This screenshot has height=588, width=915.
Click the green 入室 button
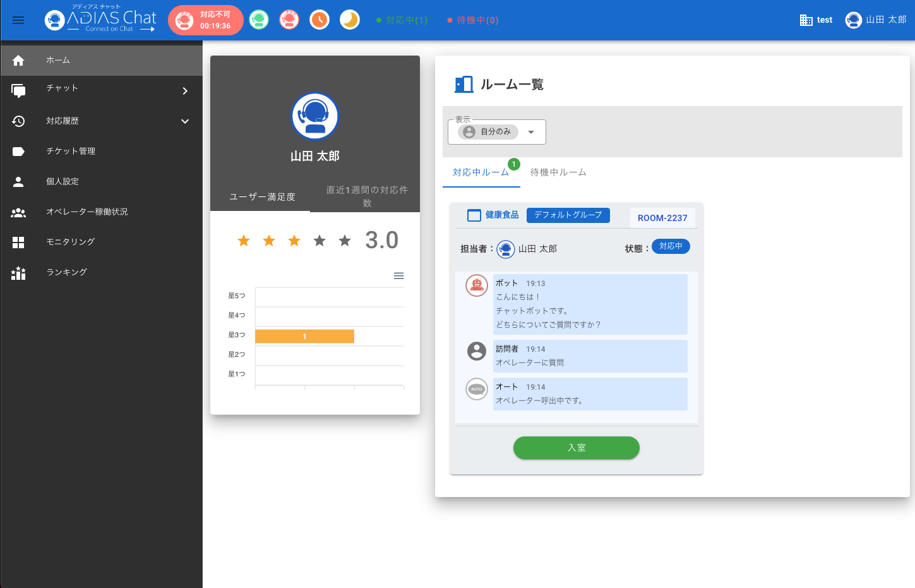(x=576, y=448)
